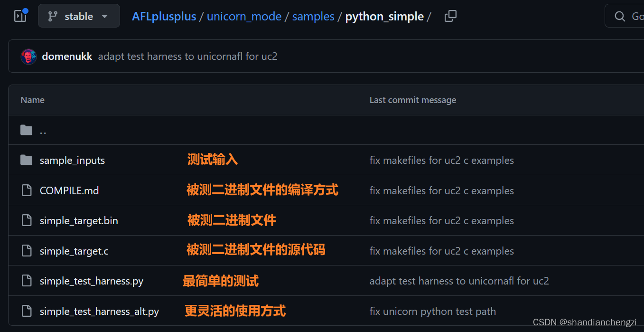Open commit 'adapt test harness to unicornafl for uc2'
The image size is (644, 332).
[187, 56]
